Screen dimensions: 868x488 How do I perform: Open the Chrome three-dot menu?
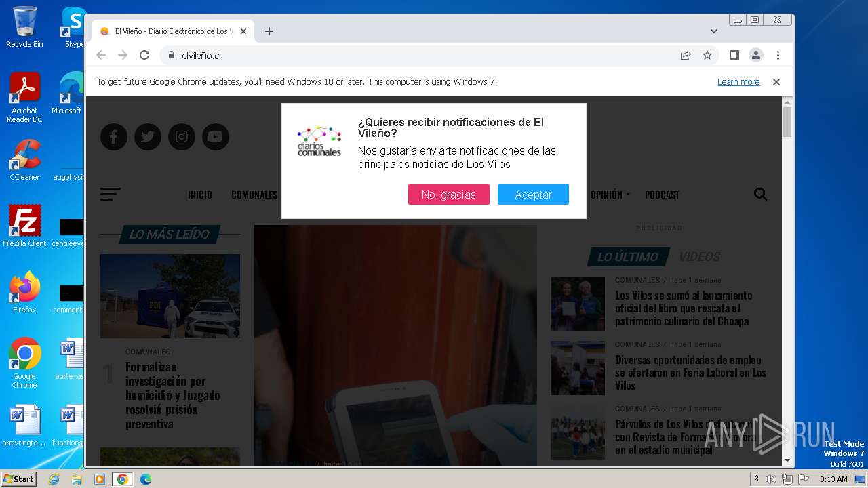[778, 55]
